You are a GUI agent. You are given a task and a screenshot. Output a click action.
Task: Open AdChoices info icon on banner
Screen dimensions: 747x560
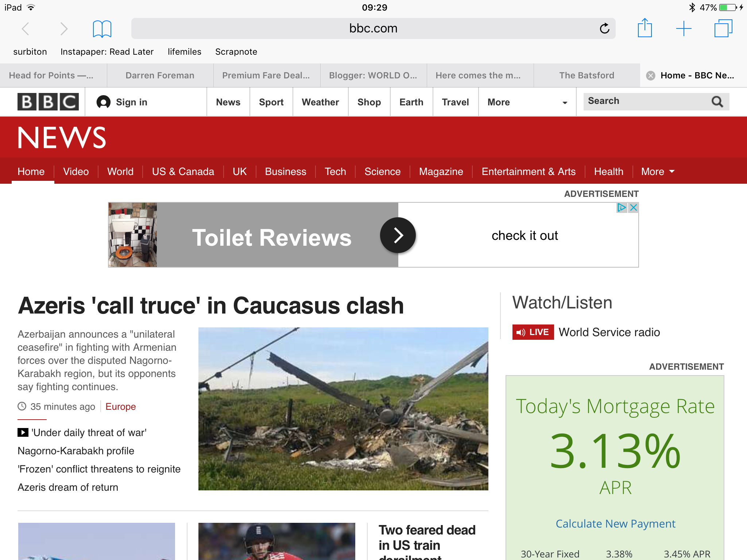(621, 207)
